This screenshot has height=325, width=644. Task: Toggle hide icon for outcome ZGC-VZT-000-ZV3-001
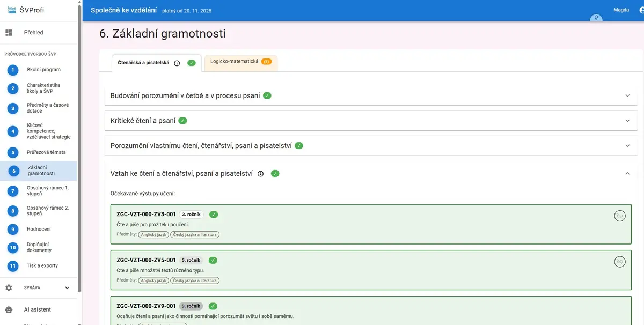(620, 216)
